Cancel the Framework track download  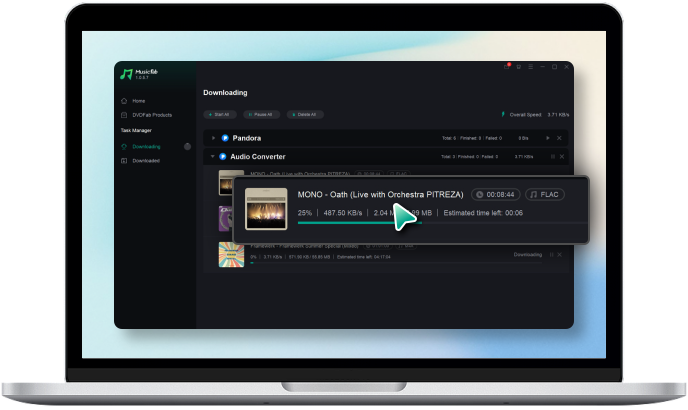(559, 255)
